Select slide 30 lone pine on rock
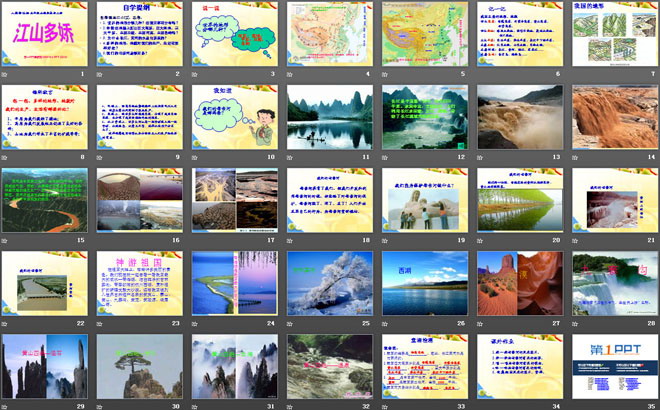Screen dimensions: 660x410 pyautogui.click(x=140, y=367)
